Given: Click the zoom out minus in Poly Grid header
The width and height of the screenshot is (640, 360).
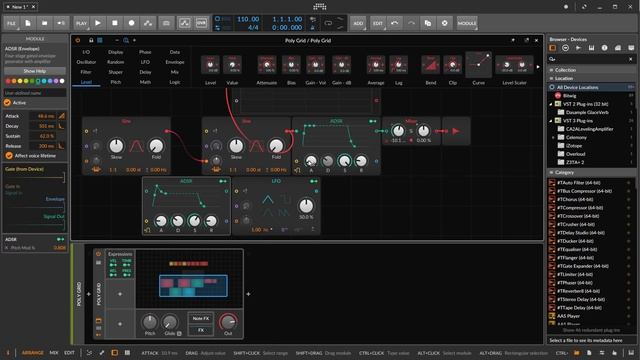Looking at the screenshot, I should [x=117, y=40].
